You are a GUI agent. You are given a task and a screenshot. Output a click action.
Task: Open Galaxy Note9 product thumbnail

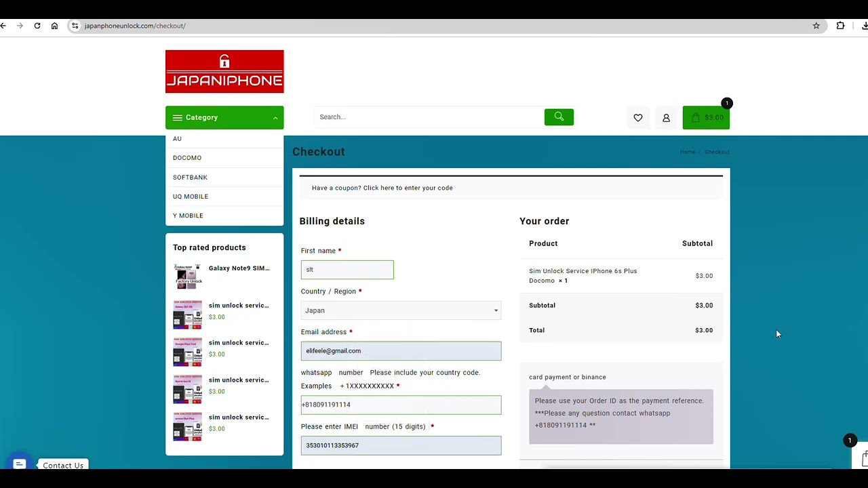(x=188, y=277)
